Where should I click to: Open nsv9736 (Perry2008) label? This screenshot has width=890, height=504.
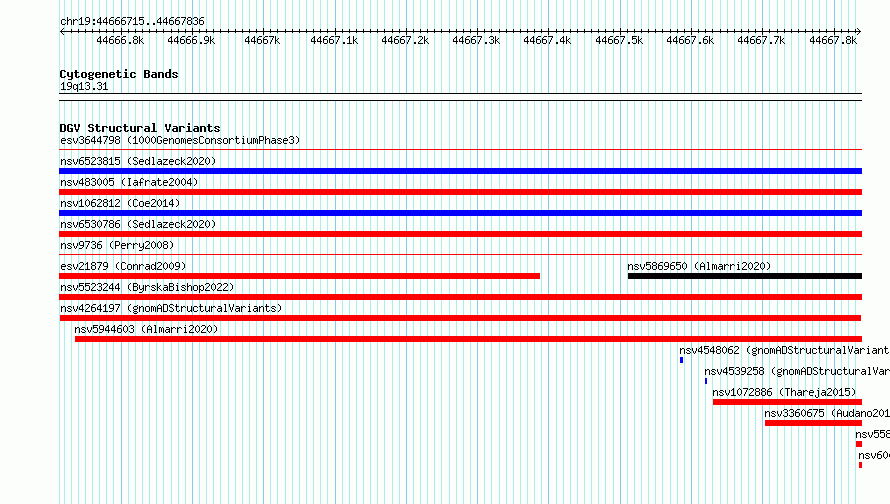117,245
